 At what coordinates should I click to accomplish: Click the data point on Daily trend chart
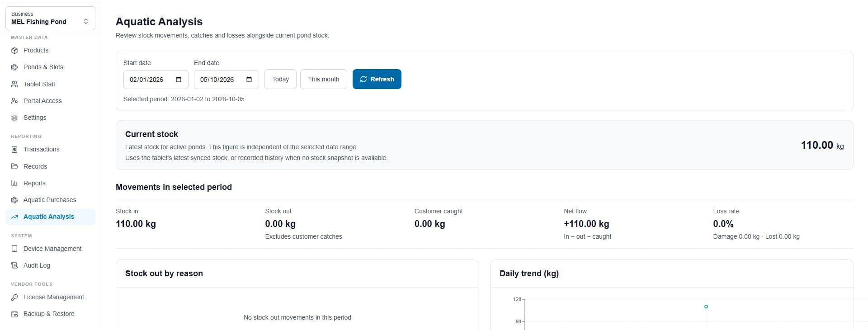[706, 306]
